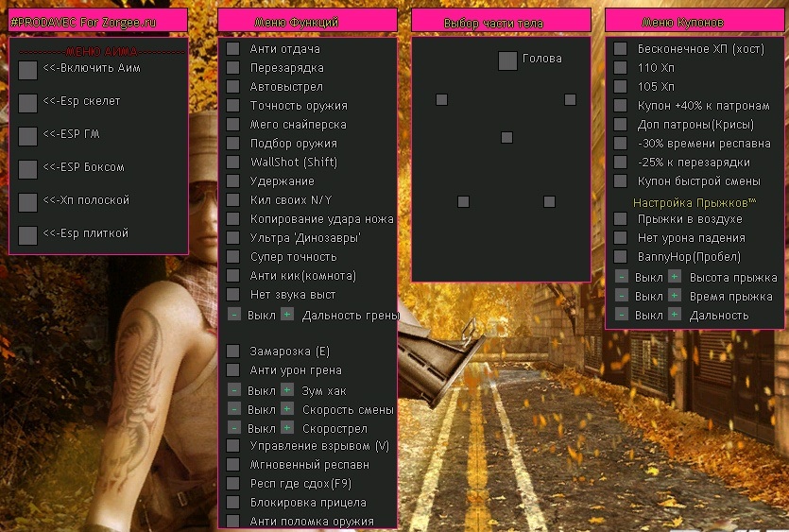Toggle Перезарядка checkbox
This screenshot has height=532, width=789.
click(233, 67)
